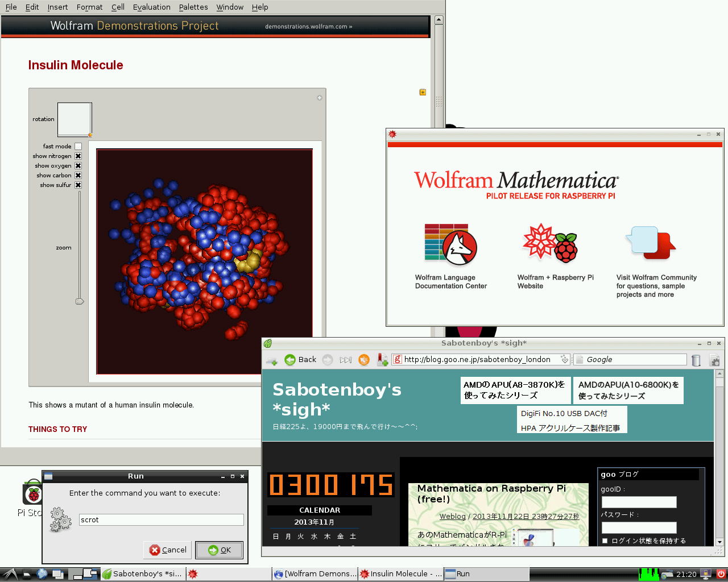Click Cancel in the Run dialog
The image size is (728, 582).
point(168,550)
